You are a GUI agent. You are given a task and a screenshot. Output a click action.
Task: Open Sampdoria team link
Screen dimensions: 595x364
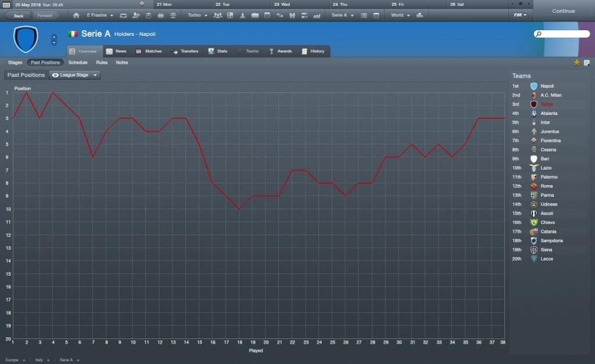point(551,241)
